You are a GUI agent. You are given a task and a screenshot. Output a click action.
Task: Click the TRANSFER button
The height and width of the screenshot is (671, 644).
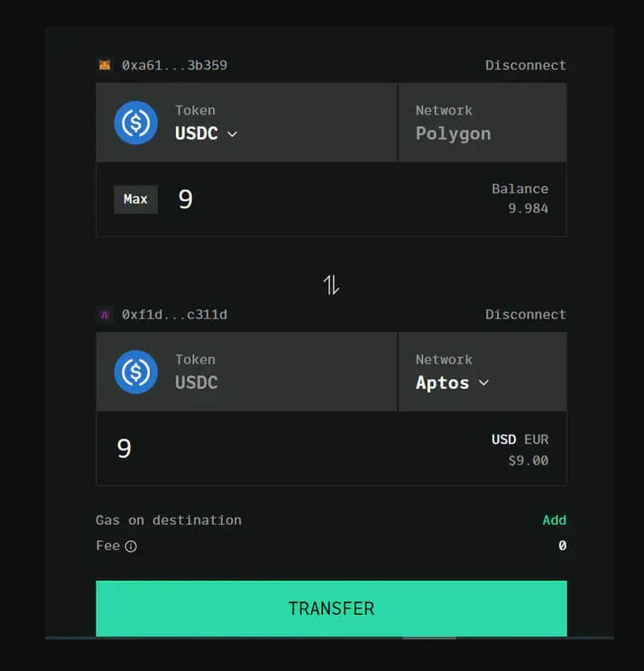[331, 608]
